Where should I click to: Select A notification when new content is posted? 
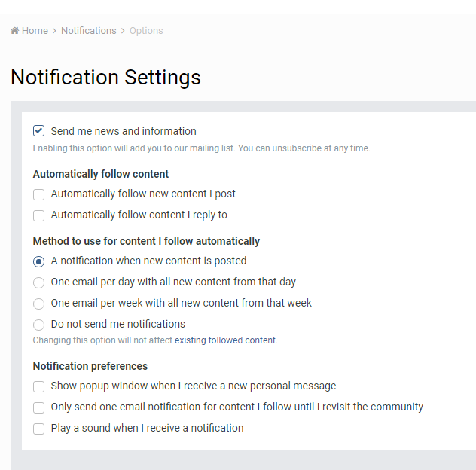coord(38,261)
